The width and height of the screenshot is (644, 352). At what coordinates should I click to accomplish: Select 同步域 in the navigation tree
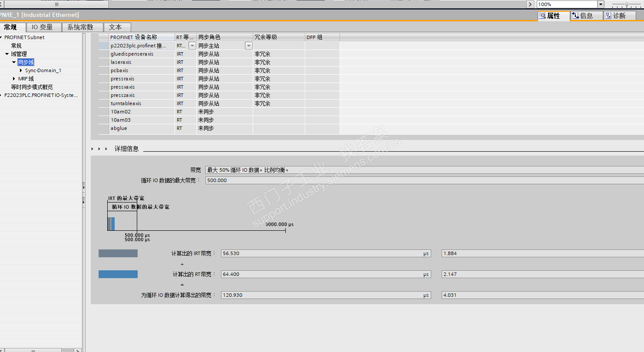26,62
